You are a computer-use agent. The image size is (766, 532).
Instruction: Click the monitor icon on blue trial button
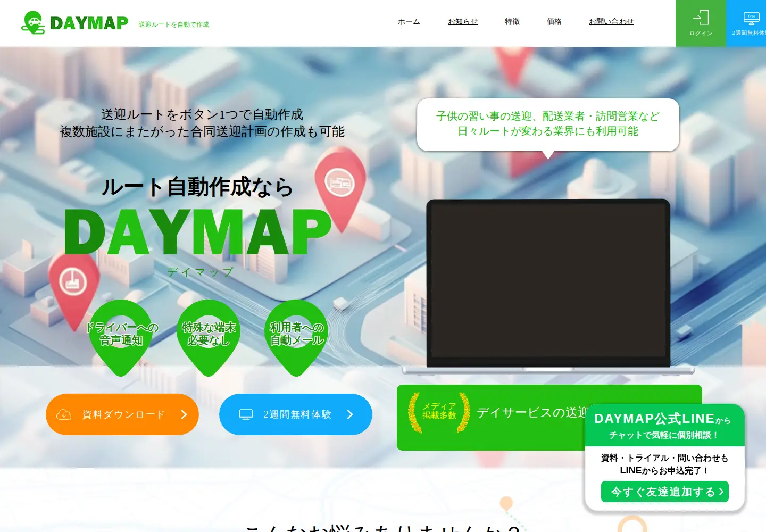click(246, 414)
